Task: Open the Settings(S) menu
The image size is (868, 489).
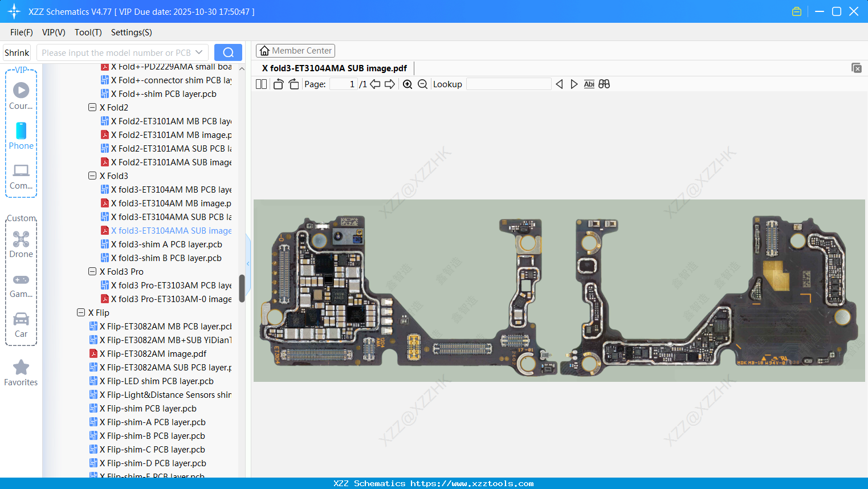Action: coord(131,32)
